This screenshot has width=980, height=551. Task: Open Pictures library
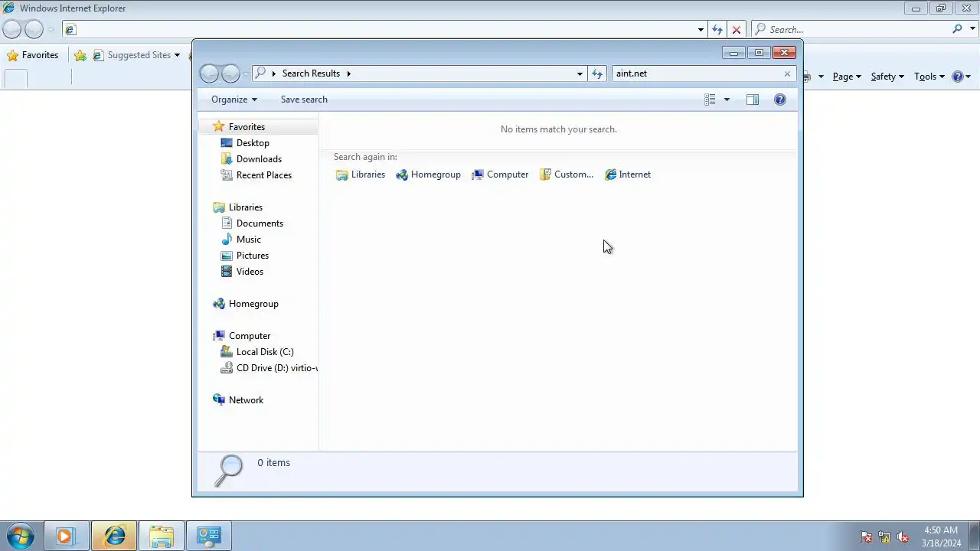click(x=253, y=256)
